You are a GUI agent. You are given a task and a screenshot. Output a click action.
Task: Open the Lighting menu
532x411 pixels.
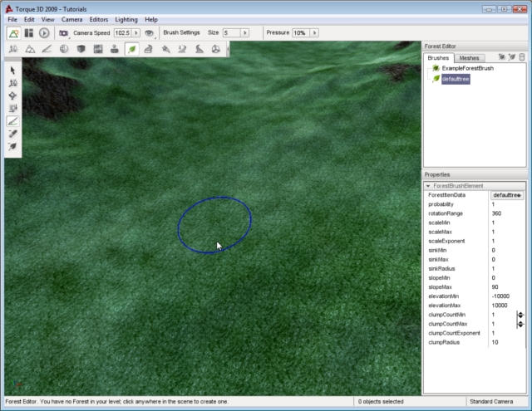(x=126, y=18)
